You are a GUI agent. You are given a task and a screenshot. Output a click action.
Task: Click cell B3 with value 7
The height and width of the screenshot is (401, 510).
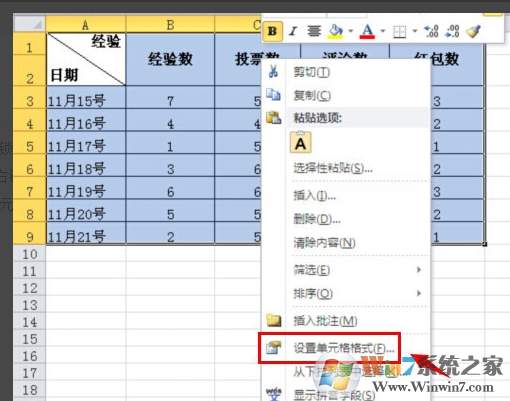pyautogui.click(x=170, y=98)
